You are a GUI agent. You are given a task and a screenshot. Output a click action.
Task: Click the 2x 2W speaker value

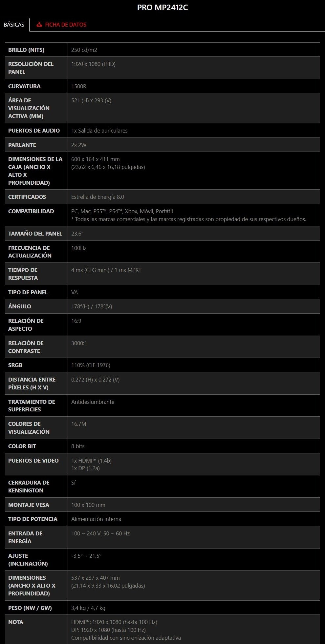79,145
